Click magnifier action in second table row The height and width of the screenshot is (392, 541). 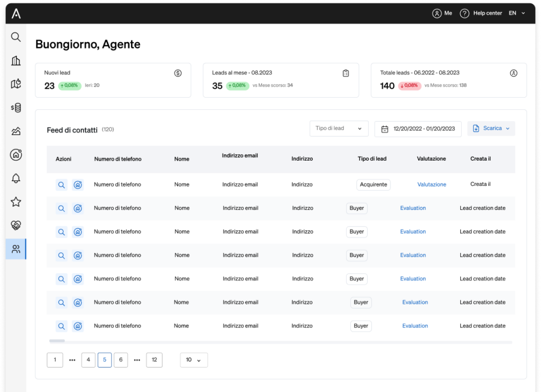[x=61, y=209]
